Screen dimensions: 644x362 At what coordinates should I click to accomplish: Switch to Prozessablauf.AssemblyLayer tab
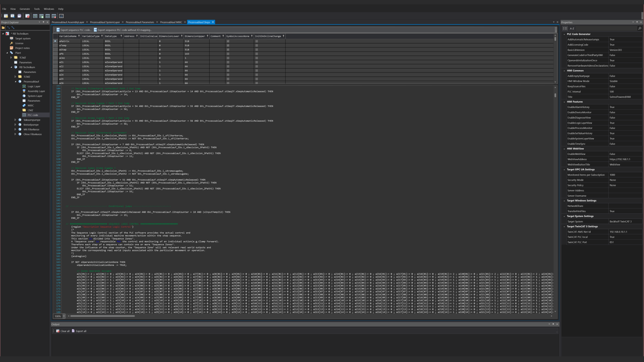click(x=68, y=22)
